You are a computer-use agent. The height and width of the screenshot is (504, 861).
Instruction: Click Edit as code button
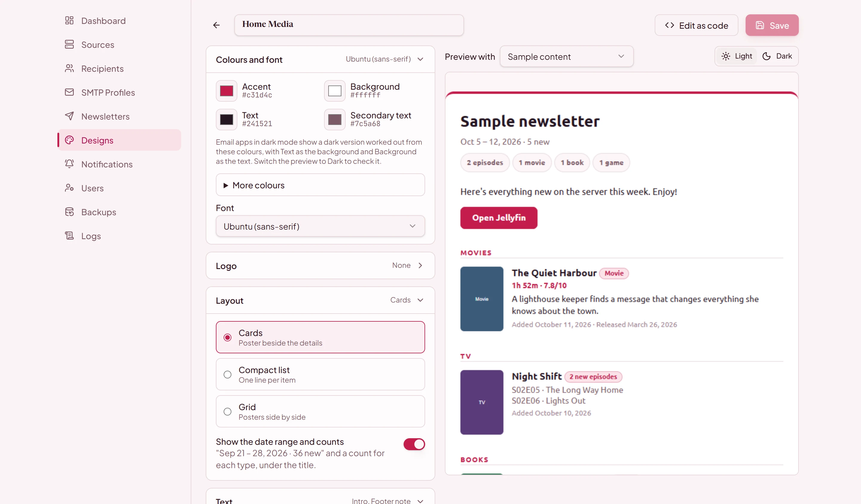696,25
